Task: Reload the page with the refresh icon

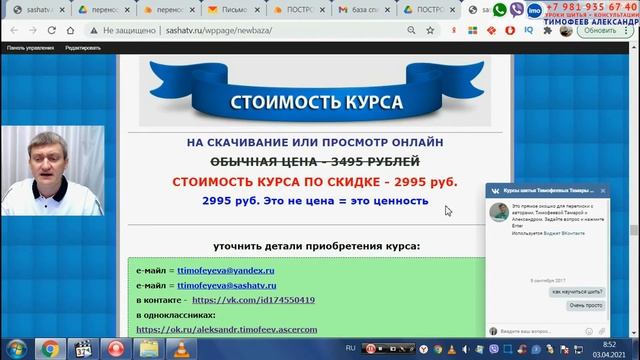Action: [x=51, y=30]
